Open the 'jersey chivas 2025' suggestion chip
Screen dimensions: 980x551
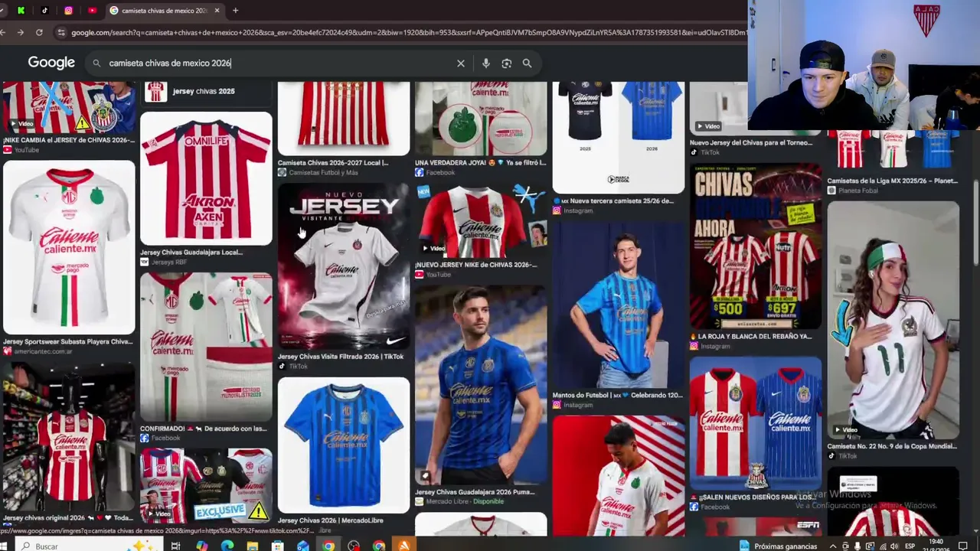[x=206, y=92]
